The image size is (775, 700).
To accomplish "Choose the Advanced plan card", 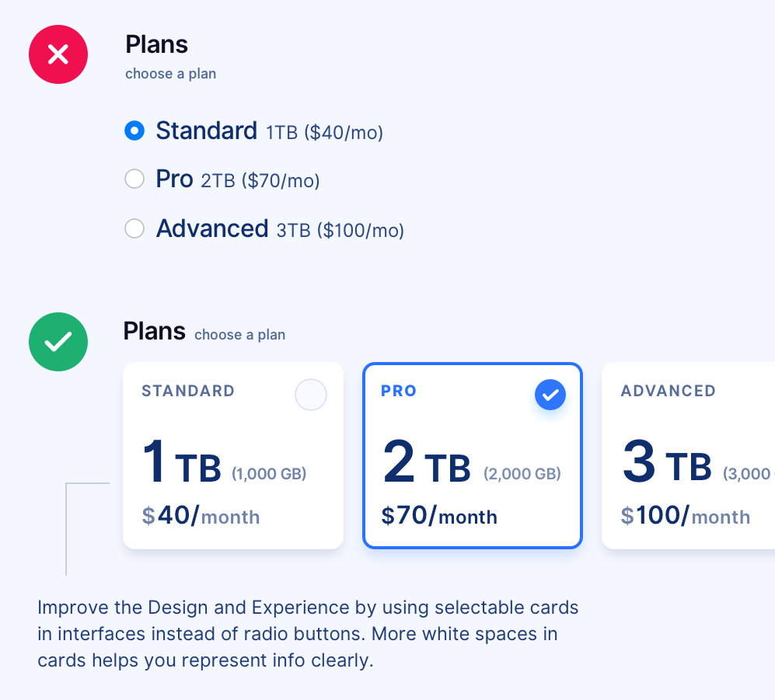I will 688,455.
